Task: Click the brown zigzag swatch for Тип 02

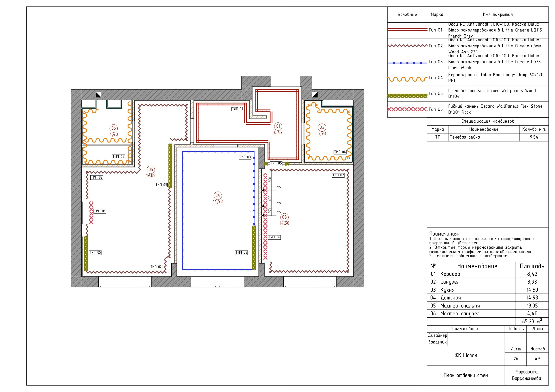Action: [x=407, y=46]
